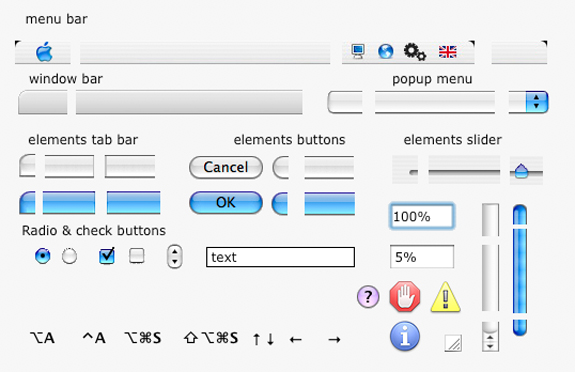Click the 'elements tab bar' label

point(83,140)
